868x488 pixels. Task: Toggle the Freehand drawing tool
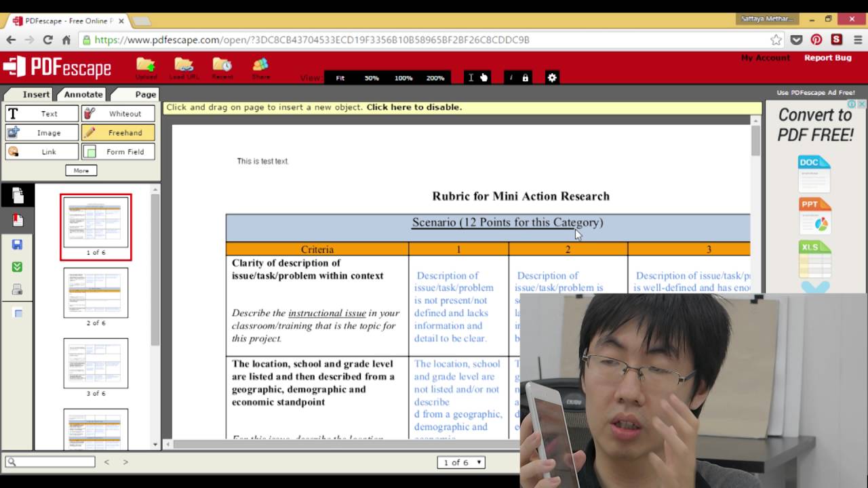coord(118,133)
